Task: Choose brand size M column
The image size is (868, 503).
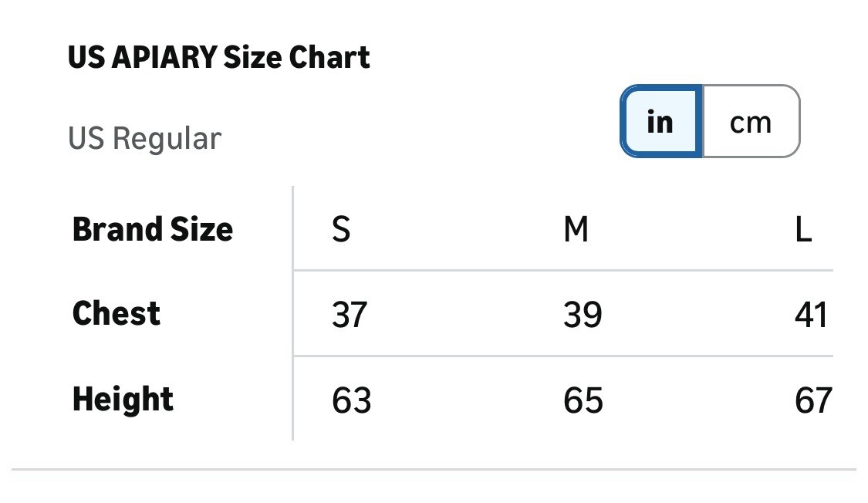Action: click(576, 230)
